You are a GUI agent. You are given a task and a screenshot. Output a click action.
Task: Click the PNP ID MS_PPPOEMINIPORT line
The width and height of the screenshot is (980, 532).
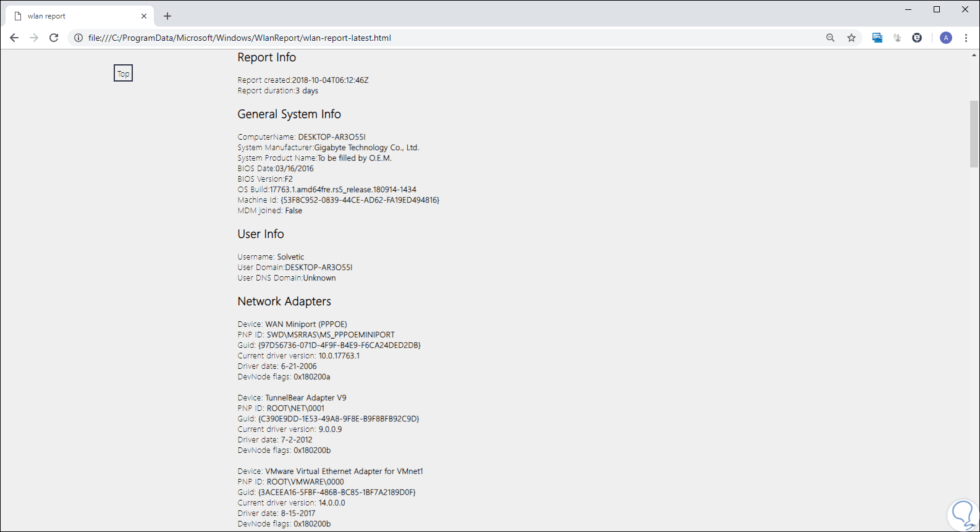(316, 335)
